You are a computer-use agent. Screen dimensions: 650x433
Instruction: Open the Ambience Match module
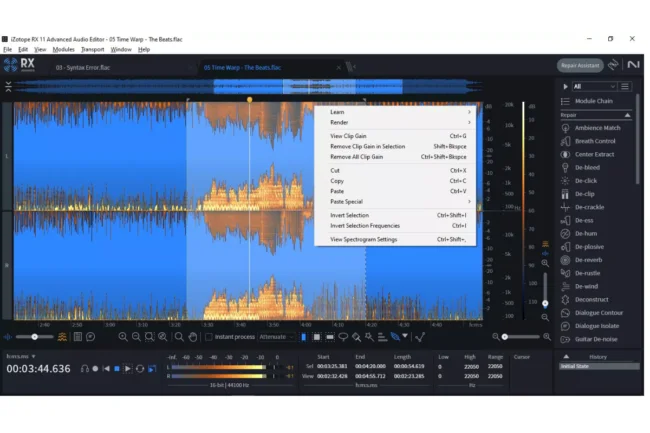point(597,128)
